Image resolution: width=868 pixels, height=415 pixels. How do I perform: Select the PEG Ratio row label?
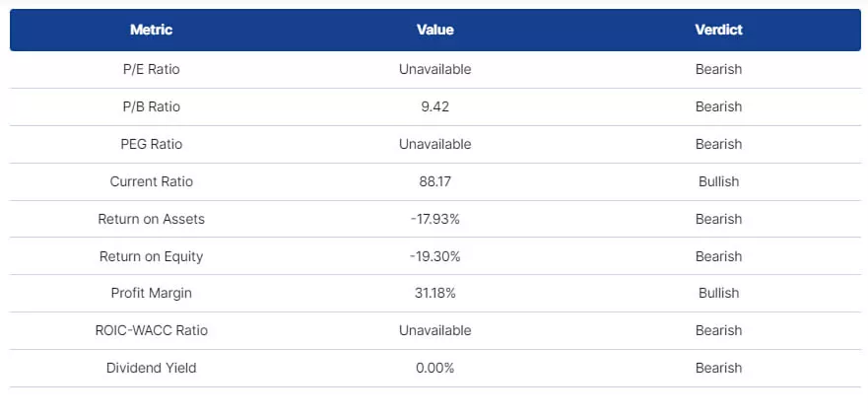(151, 144)
